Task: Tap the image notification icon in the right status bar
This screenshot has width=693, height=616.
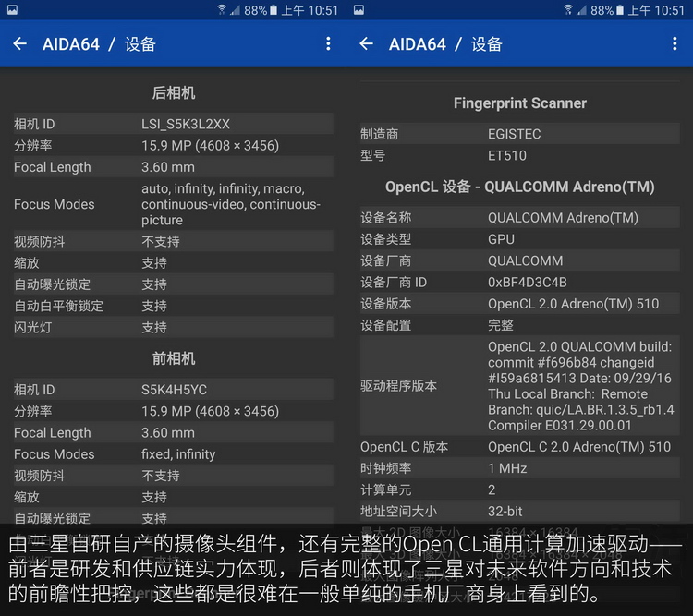Action: tap(359, 10)
